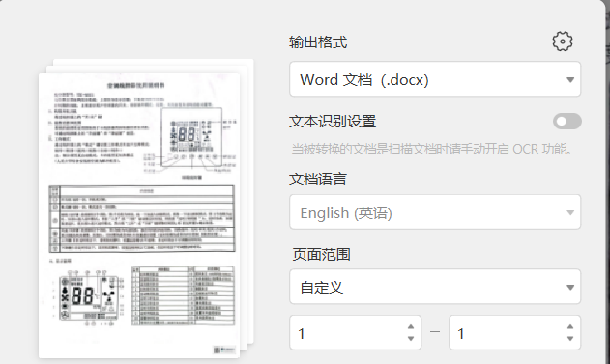Increase the end page number

[570, 326]
